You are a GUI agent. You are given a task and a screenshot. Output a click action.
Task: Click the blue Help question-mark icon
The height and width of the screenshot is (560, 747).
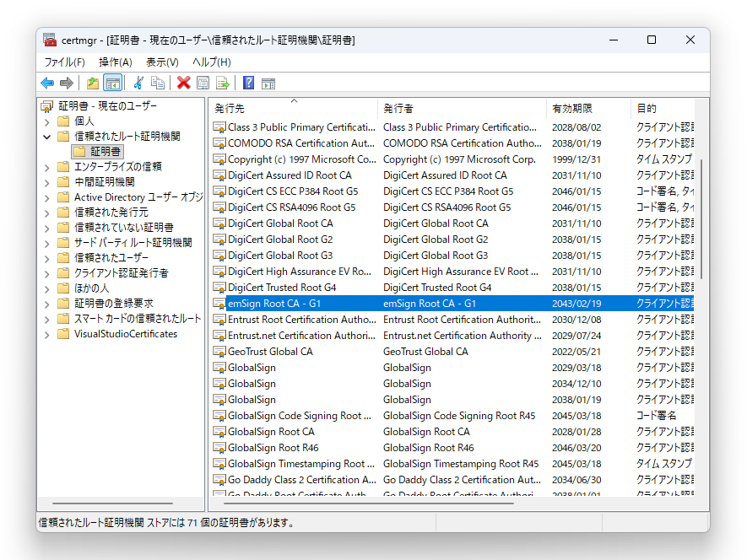pos(248,83)
